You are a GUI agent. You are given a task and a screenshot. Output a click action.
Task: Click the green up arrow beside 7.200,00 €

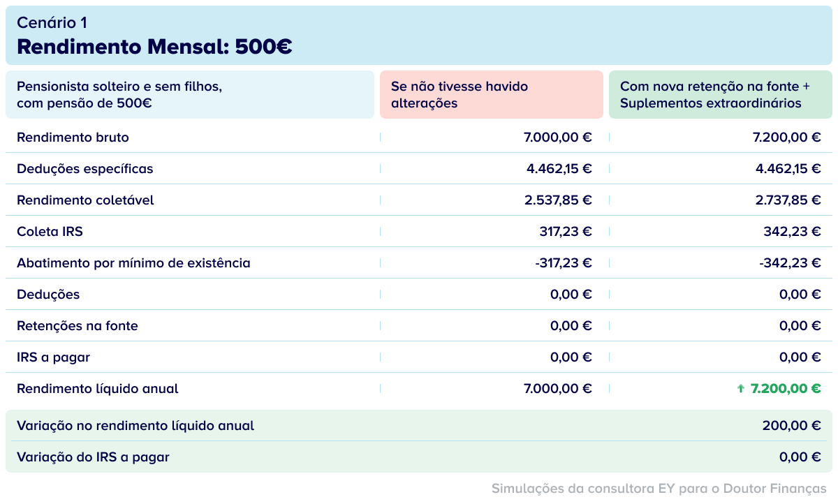click(x=741, y=389)
